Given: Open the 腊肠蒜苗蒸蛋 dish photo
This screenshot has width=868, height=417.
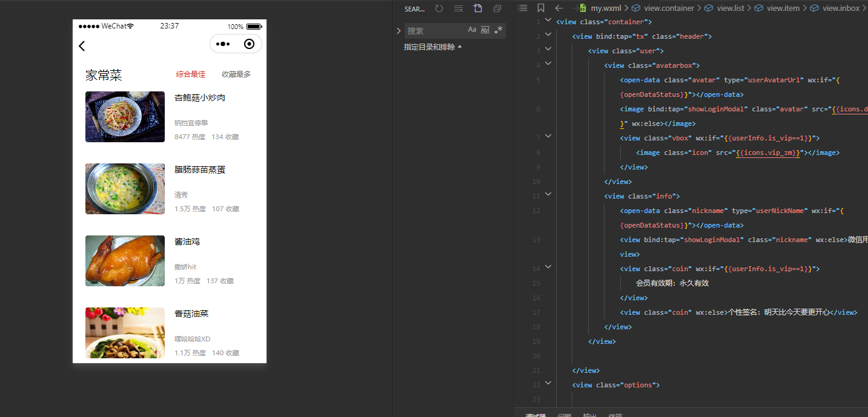Looking at the screenshot, I should (x=125, y=189).
